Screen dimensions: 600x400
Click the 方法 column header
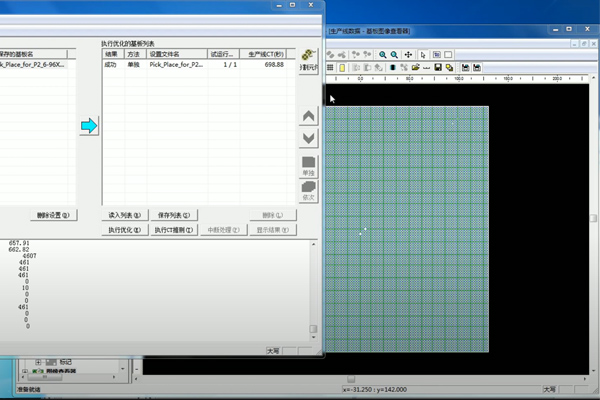[135, 54]
